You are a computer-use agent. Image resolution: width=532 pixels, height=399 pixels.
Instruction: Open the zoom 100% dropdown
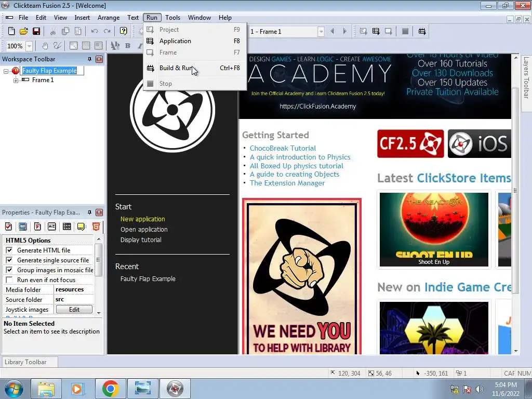coord(30,46)
